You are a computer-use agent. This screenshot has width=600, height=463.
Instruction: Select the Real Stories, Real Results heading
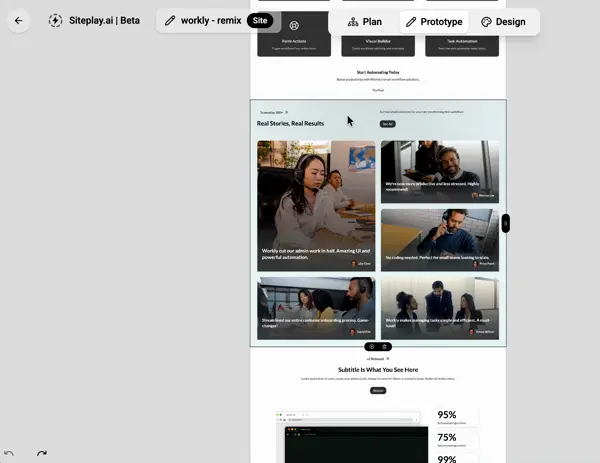tap(290, 123)
